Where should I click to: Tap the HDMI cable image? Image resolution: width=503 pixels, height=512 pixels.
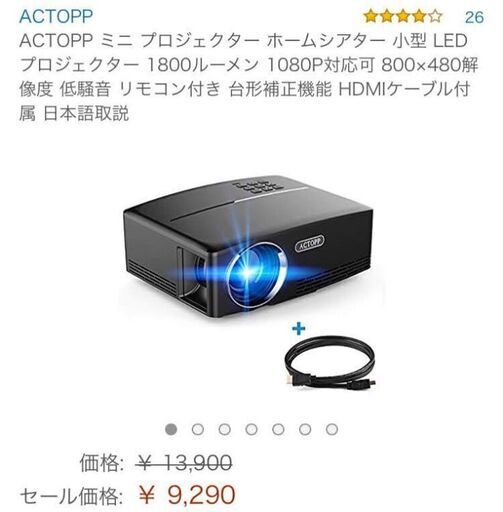330,362
